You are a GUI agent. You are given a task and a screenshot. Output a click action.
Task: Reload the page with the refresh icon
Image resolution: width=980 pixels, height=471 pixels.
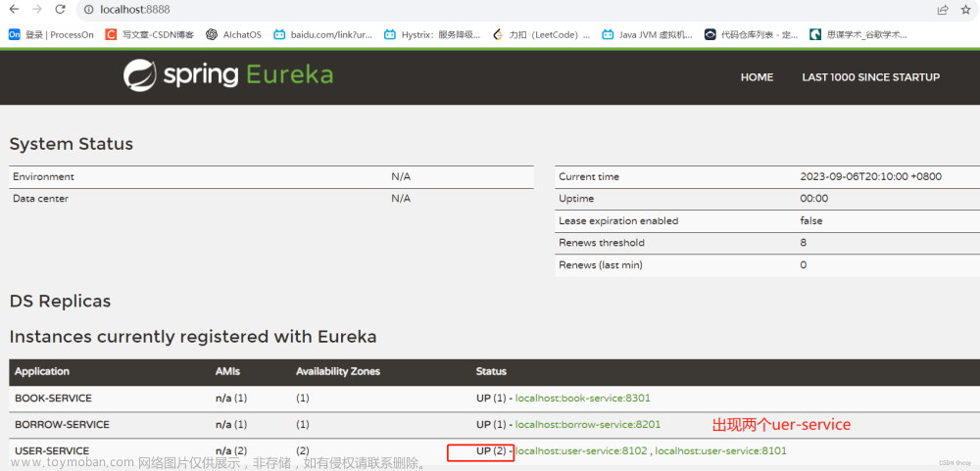pos(60,10)
